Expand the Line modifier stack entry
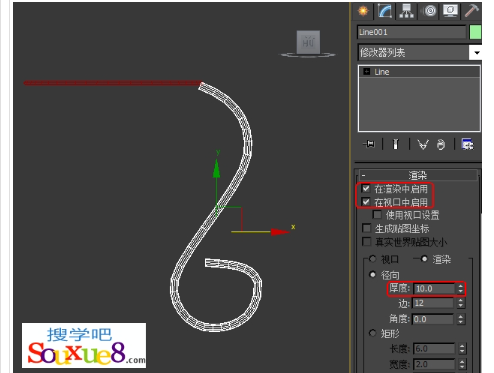 (367, 72)
